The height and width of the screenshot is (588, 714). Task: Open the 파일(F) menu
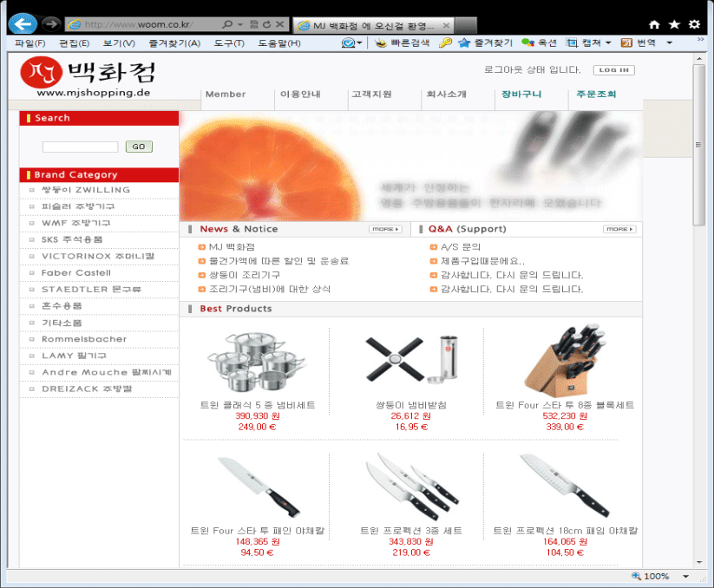click(30, 43)
